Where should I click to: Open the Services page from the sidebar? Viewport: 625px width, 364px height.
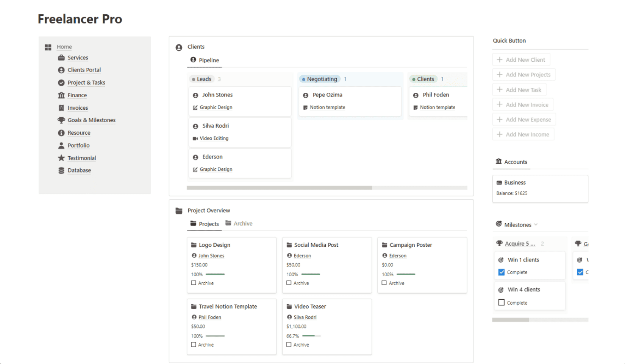(x=78, y=58)
